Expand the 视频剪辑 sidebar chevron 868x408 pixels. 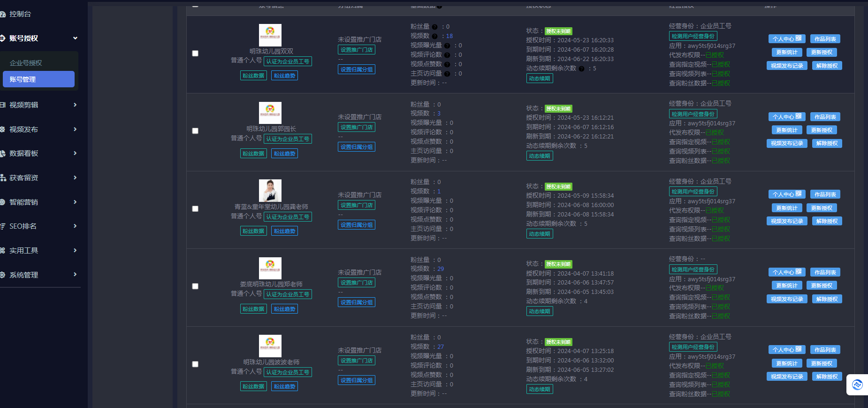(x=75, y=105)
